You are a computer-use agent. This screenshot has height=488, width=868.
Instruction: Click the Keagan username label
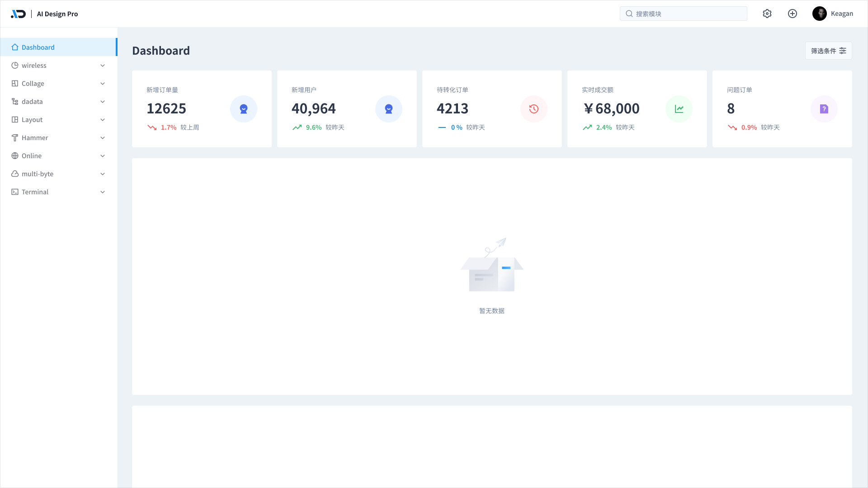coord(842,14)
